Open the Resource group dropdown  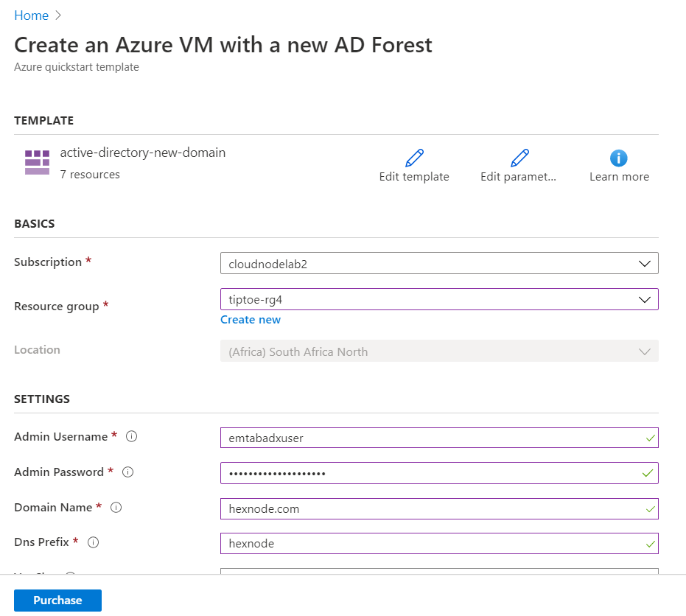click(x=439, y=299)
